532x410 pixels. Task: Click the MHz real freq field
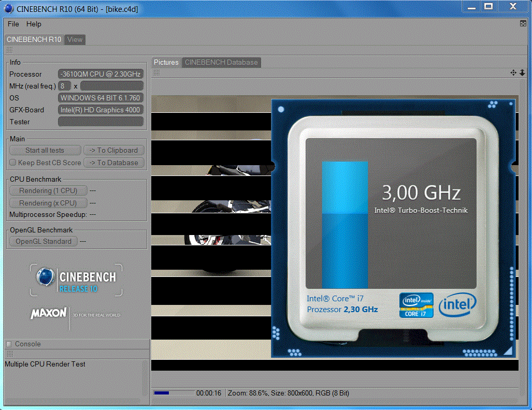tap(112, 86)
